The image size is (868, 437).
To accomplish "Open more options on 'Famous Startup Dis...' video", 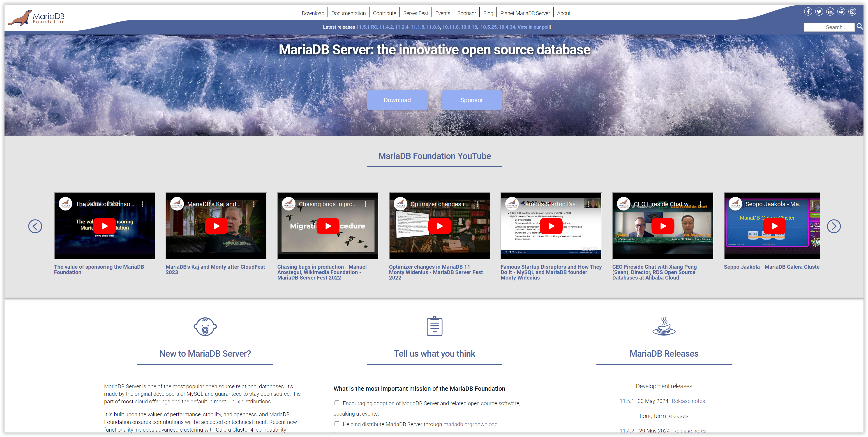I will pos(589,204).
